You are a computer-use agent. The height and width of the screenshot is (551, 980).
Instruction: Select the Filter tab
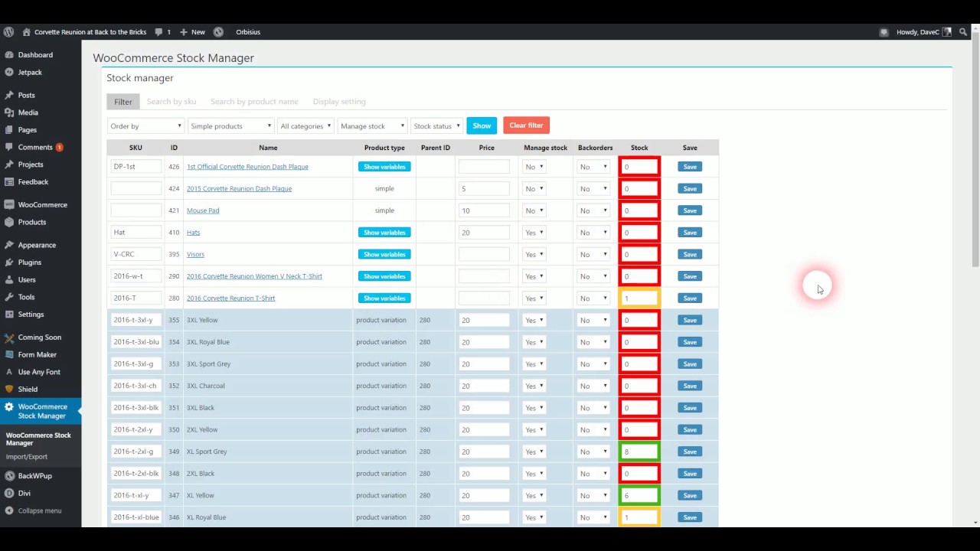(123, 102)
